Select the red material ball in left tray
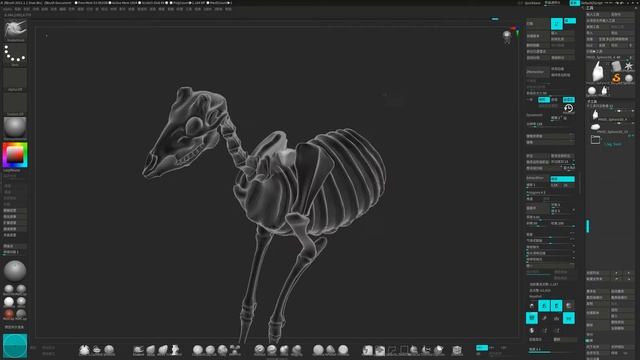 point(9,314)
